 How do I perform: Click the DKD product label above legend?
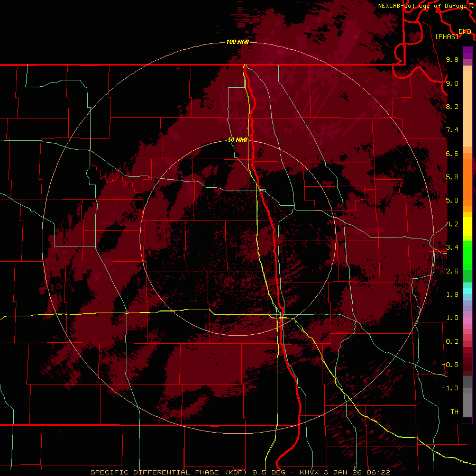(x=465, y=32)
